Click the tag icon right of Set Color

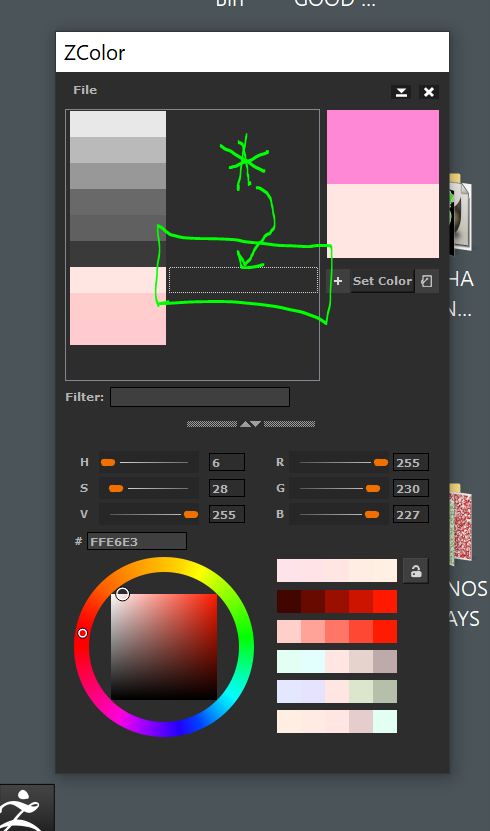tap(427, 281)
